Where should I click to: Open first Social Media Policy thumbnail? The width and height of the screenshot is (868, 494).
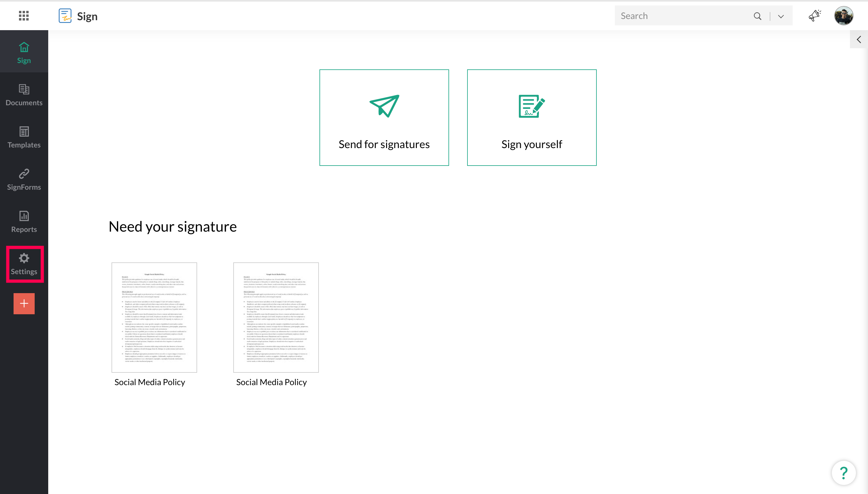[x=154, y=317]
